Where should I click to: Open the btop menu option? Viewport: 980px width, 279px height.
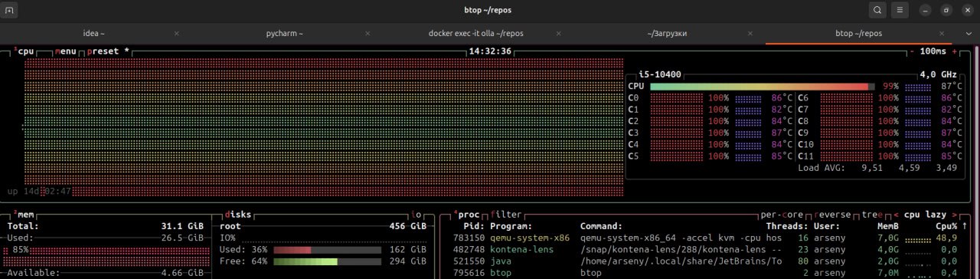[x=65, y=51]
